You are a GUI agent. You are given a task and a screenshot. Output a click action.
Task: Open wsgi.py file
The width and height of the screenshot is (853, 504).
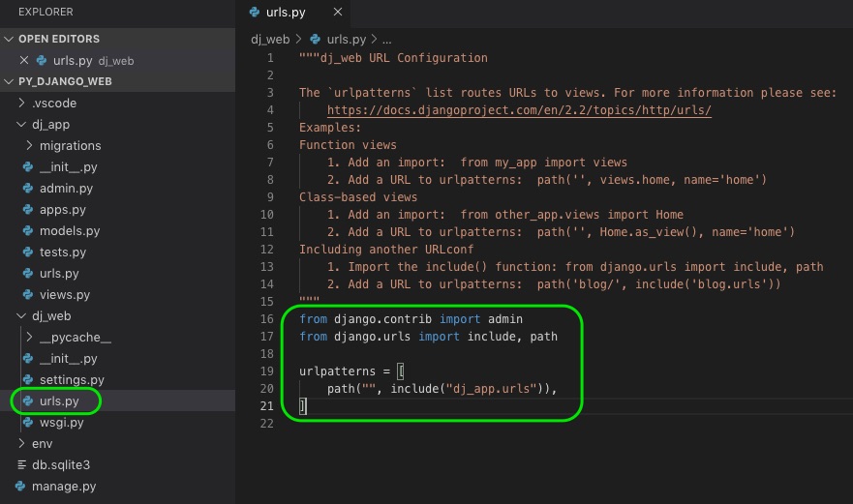(61, 422)
